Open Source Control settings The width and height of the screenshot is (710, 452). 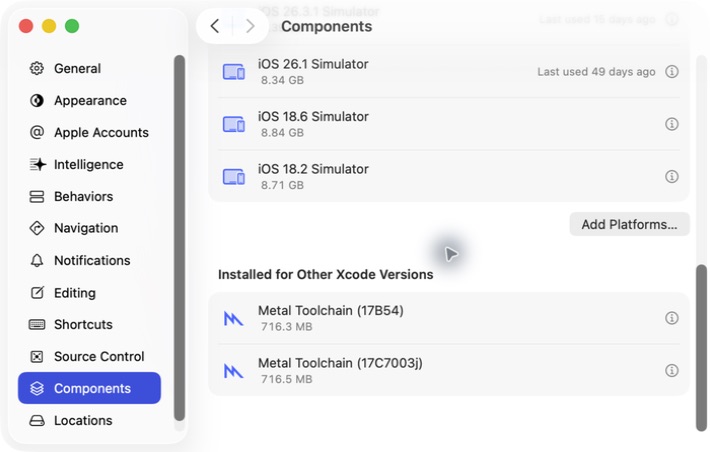(x=89, y=356)
